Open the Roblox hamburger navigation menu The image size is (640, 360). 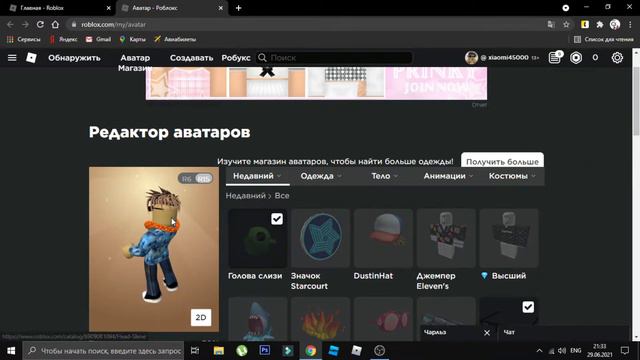coord(12,58)
